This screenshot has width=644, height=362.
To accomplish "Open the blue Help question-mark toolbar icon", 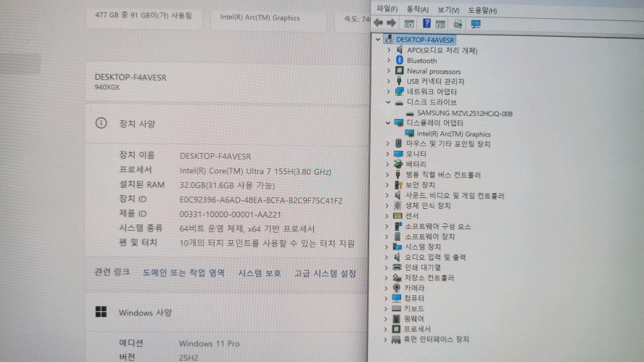I will coord(426,23).
